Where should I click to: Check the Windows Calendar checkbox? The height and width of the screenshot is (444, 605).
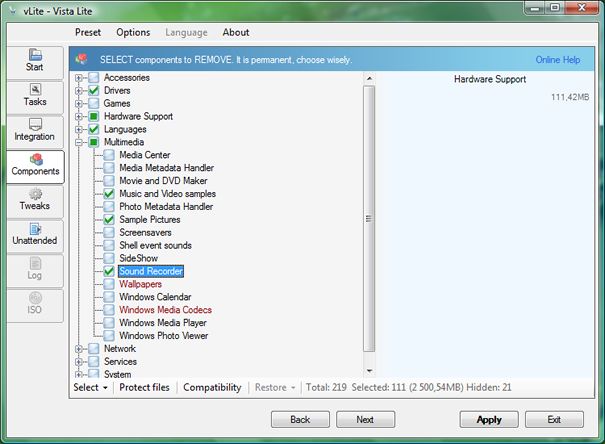109,297
